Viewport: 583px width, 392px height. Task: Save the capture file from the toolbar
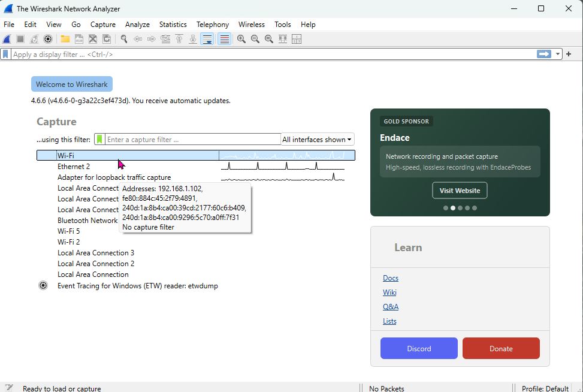tap(79, 39)
